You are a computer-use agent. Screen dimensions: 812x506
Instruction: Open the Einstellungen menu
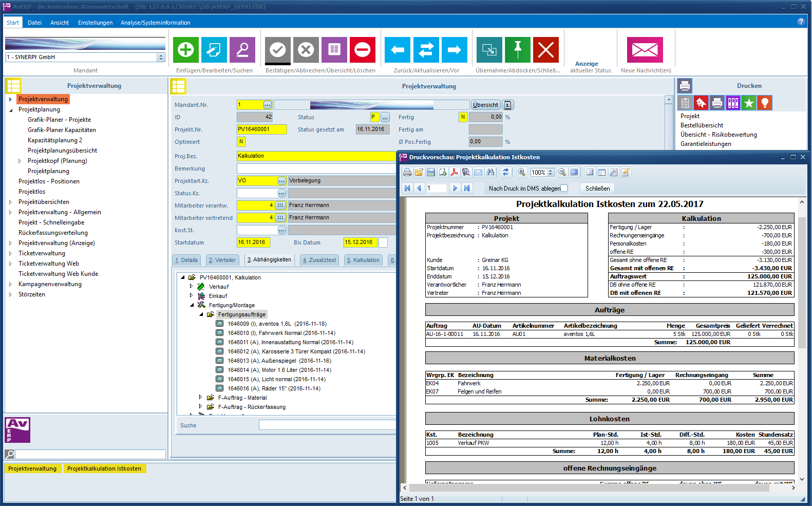point(95,23)
